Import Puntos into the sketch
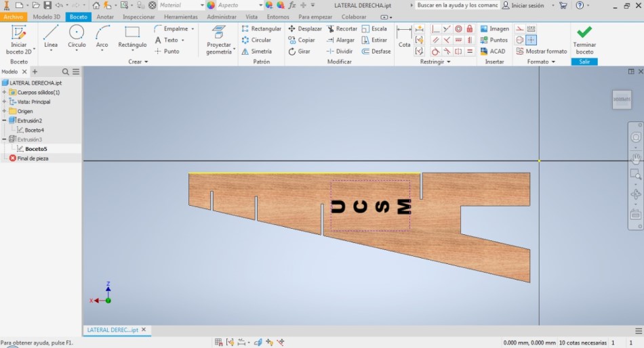The height and width of the screenshot is (348, 644). pos(494,40)
